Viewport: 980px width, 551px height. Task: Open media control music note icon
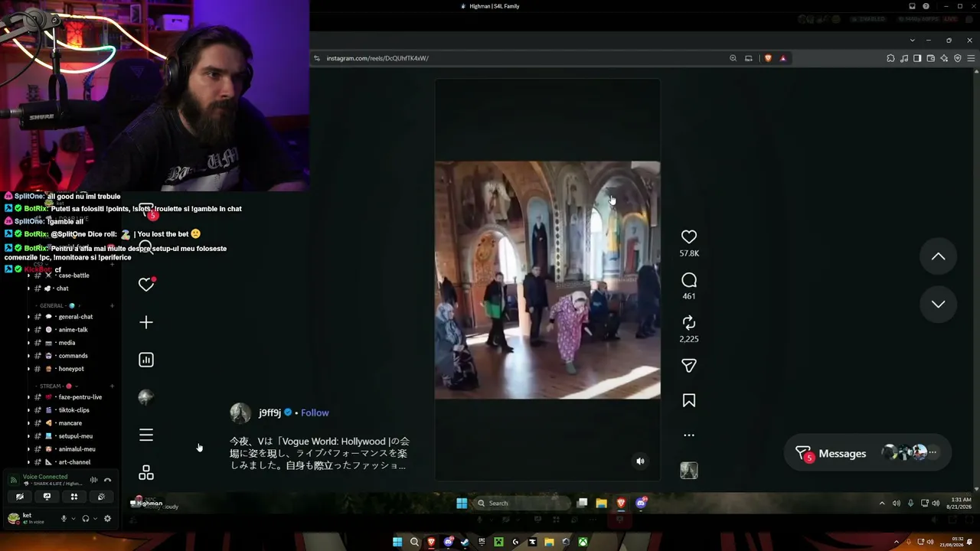tap(904, 58)
